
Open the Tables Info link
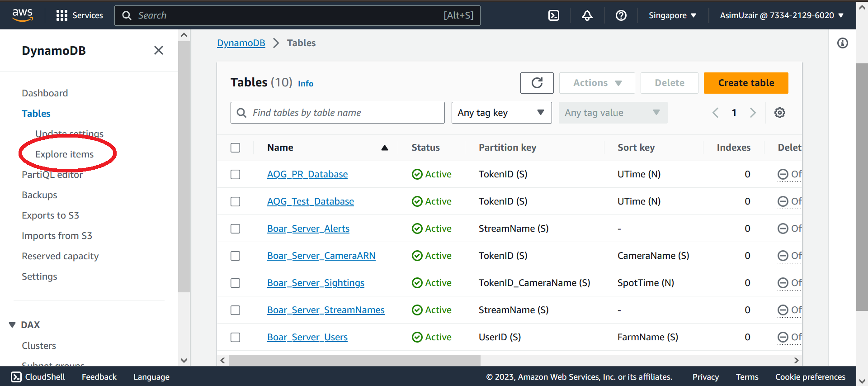(306, 84)
